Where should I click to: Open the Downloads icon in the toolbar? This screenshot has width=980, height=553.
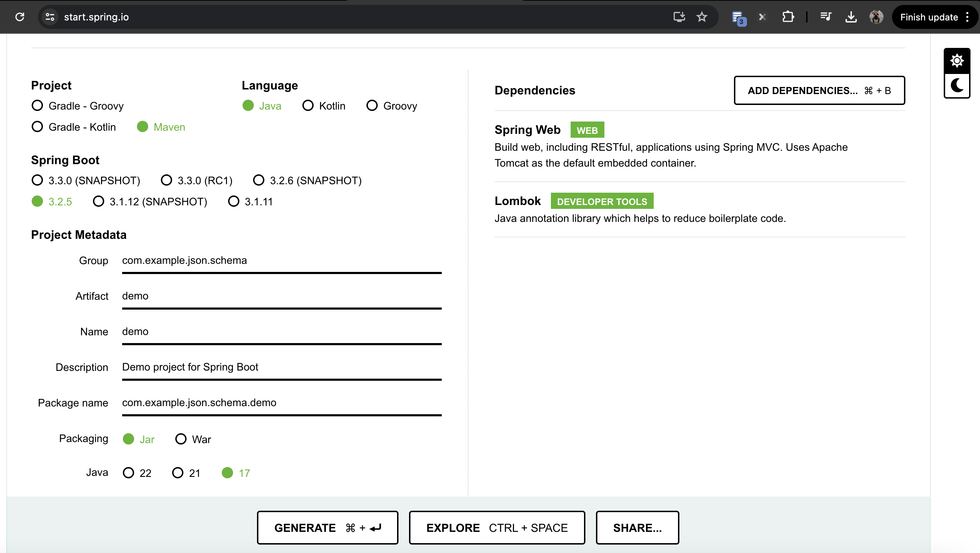[851, 17]
